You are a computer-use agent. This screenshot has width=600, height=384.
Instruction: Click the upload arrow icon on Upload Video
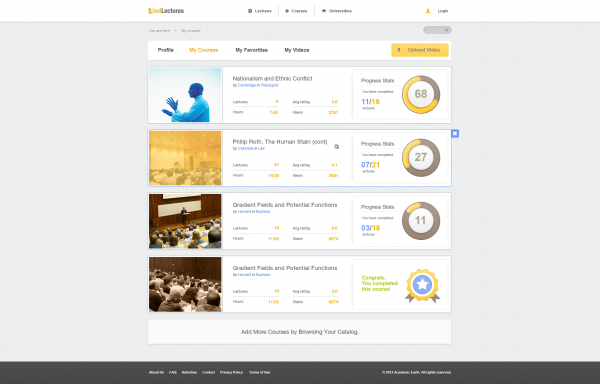399,50
